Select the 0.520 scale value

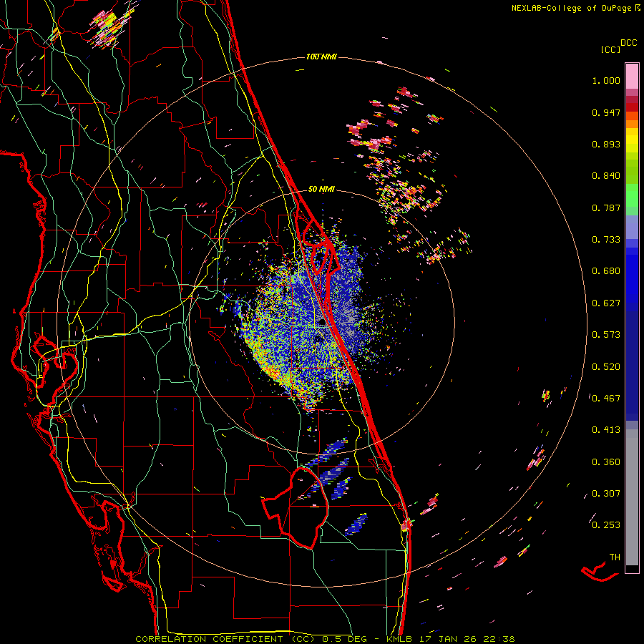tap(606, 367)
